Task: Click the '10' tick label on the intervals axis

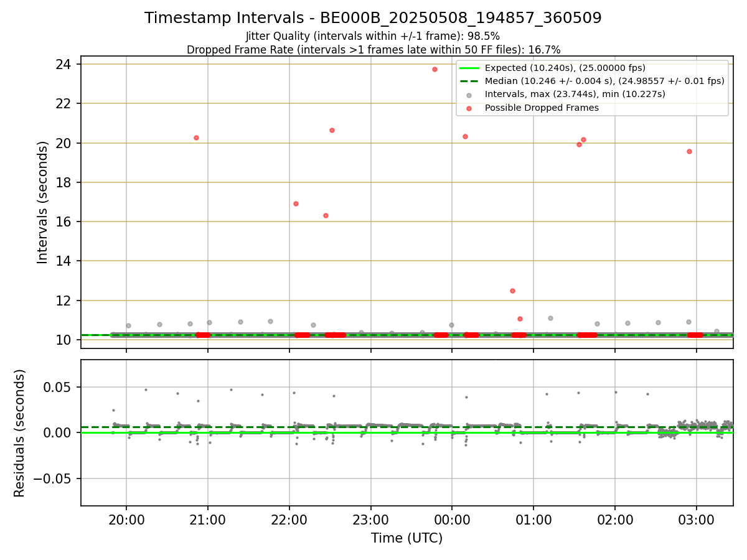Action: (63, 340)
